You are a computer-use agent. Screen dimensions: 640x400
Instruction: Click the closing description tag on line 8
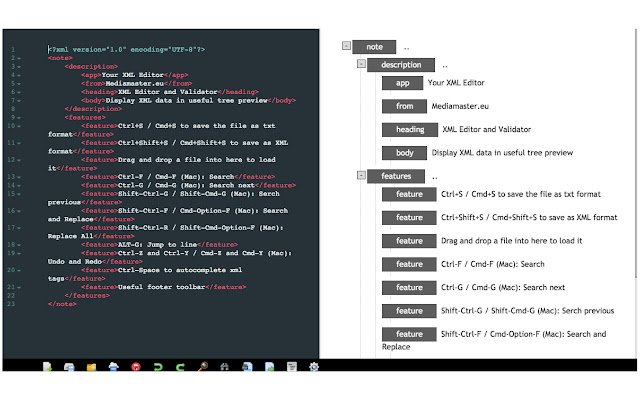[x=93, y=109]
